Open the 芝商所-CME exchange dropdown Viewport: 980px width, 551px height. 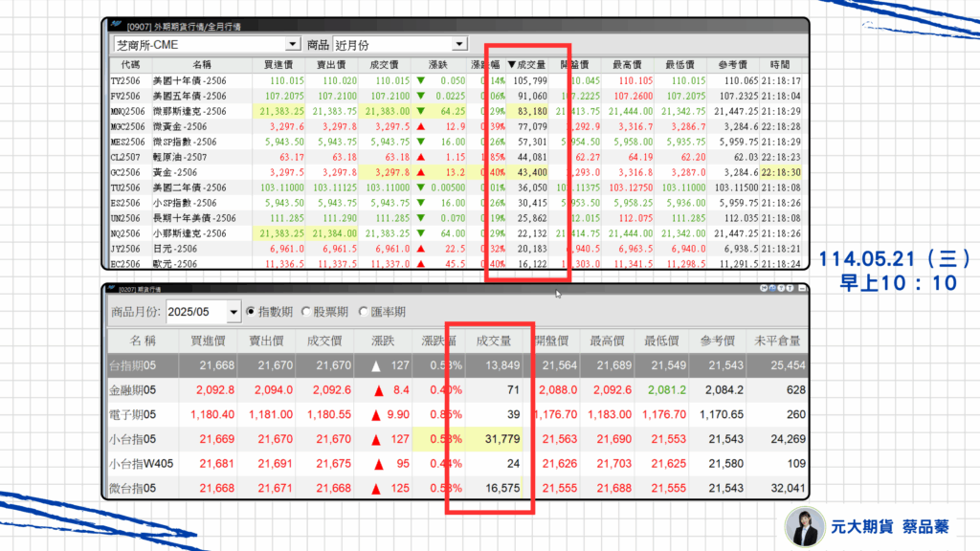(293, 44)
